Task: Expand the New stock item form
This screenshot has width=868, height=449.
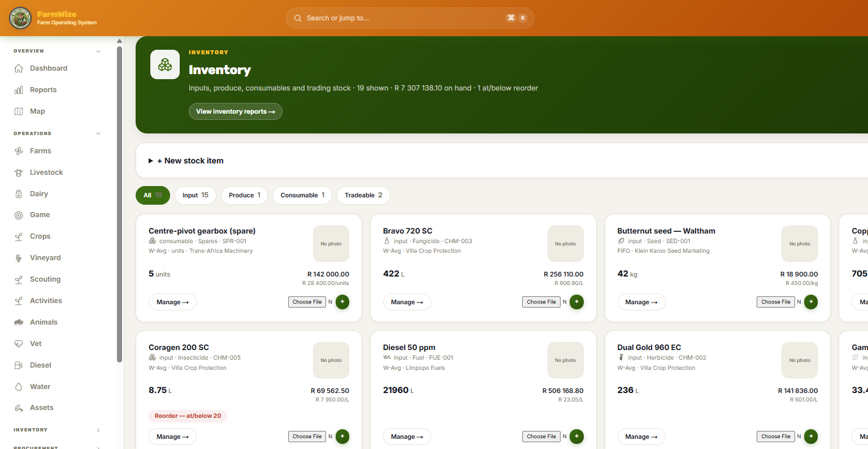Action: click(186, 161)
